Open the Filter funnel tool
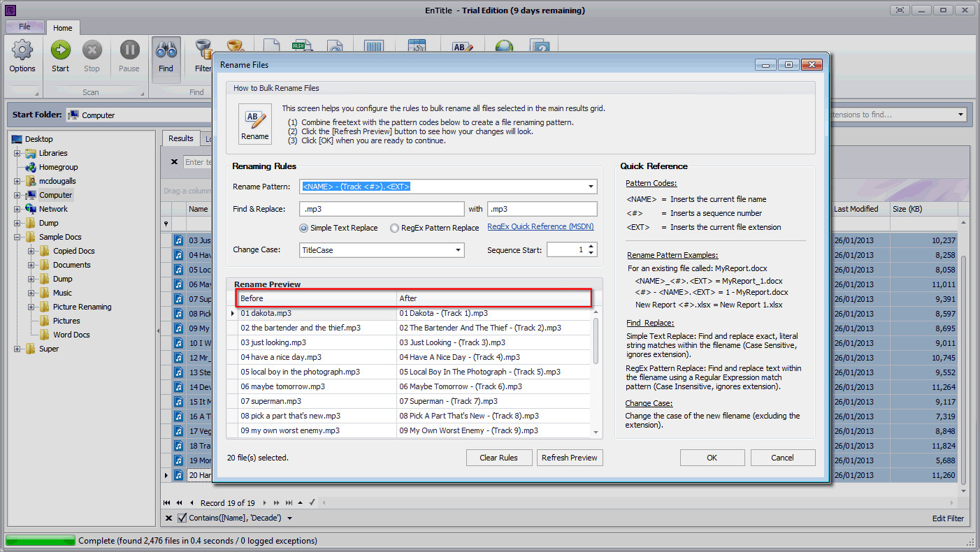This screenshot has width=980, height=552. (203, 57)
